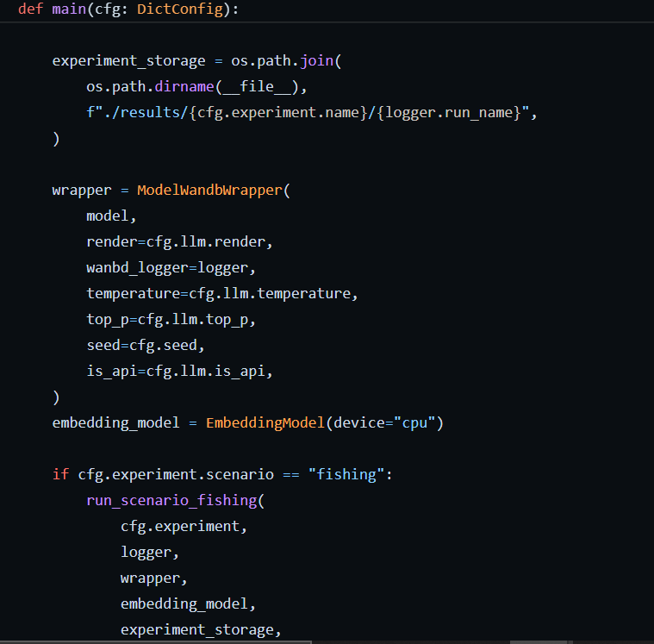Click the './results/' part of f-string
The image size is (654, 644).
point(146,113)
